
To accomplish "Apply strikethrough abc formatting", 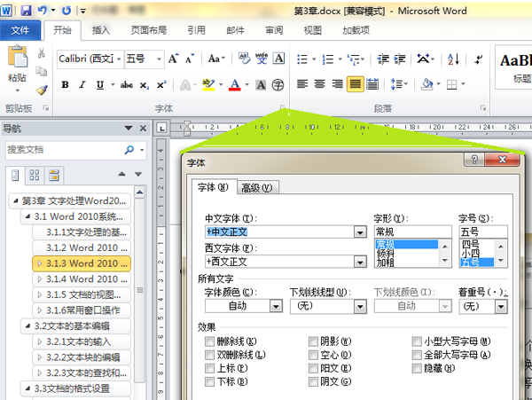I will click(x=126, y=85).
